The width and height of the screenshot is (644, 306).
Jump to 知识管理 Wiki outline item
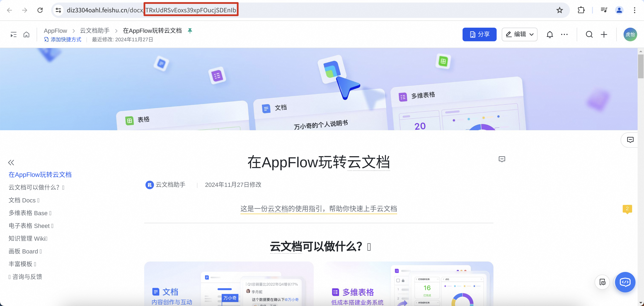(x=28, y=238)
